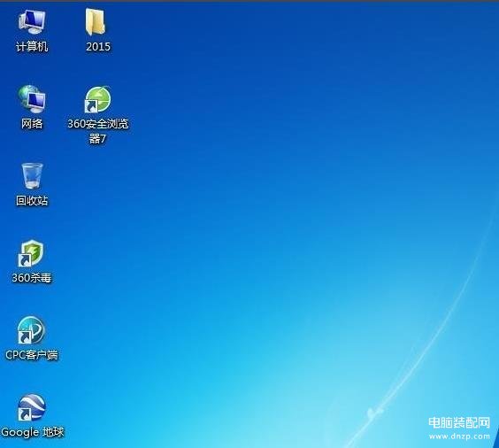Click the www.dnzp.com URL watermark
Image resolution: width=499 pixels, height=448 pixels.
pos(459,436)
